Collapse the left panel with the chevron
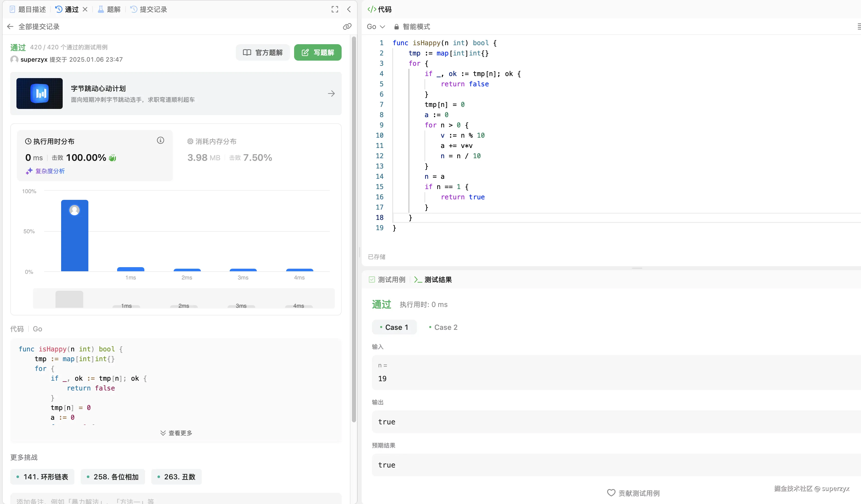The width and height of the screenshot is (861, 504). [x=349, y=9]
